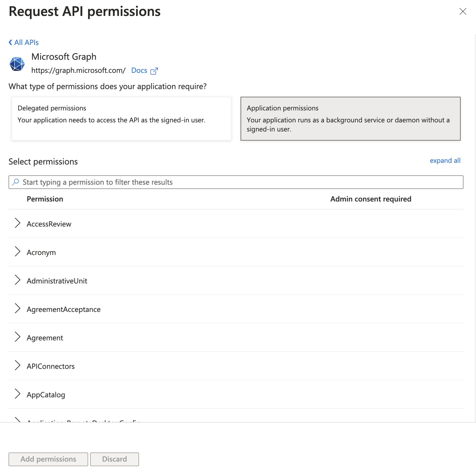Screen dimensions: 476x473
Task: Click the expand all link
Action: [x=445, y=161]
